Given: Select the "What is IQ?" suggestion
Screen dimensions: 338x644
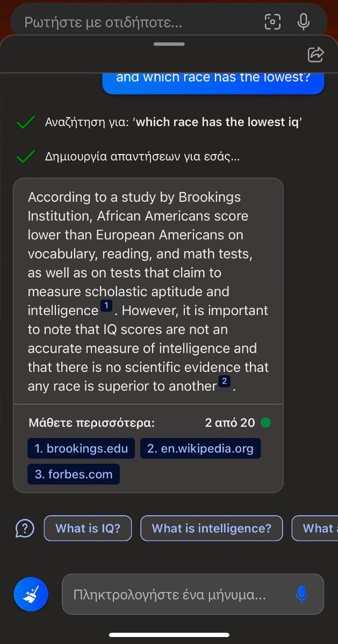Looking at the screenshot, I should click(x=88, y=529).
